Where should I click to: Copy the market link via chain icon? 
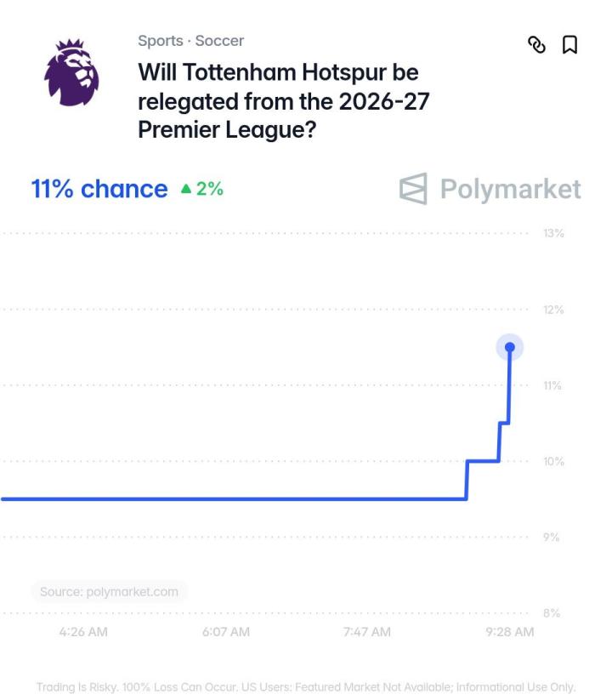coord(536,44)
